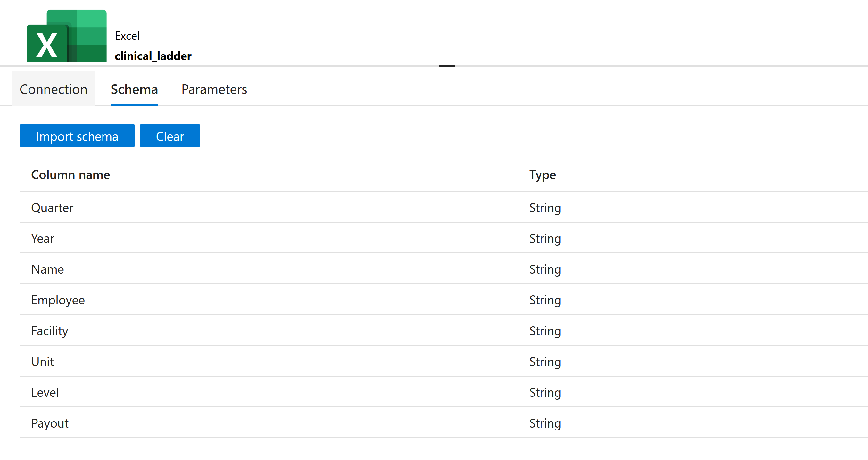Select the Year column row
868x460 pixels.
coord(443,238)
